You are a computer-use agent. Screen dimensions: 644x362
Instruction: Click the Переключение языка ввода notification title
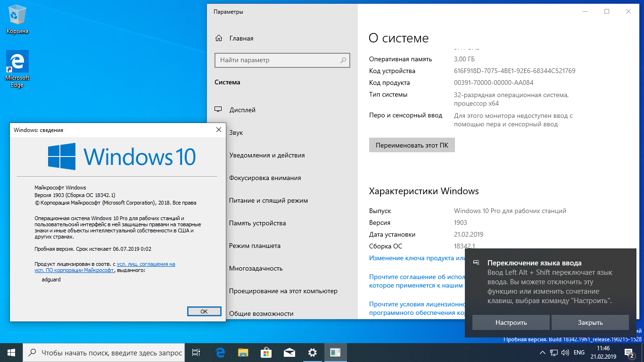tap(534, 263)
